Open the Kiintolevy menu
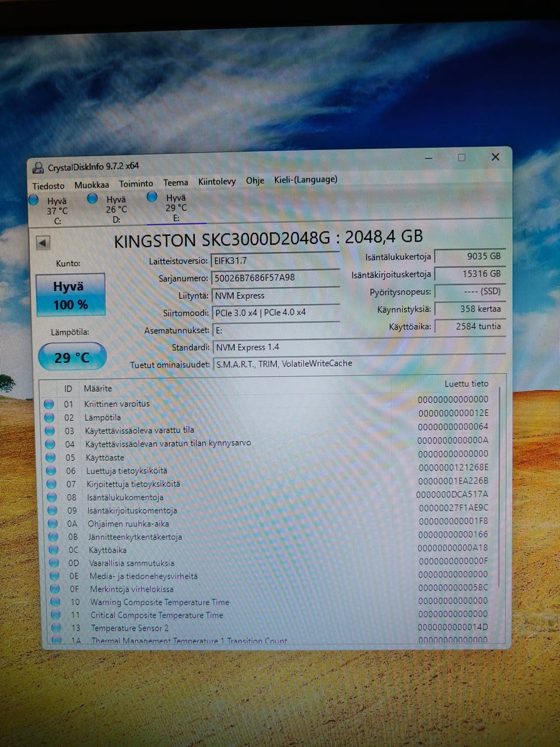Image resolution: width=560 pixels, height=747 pixels. 217,181
